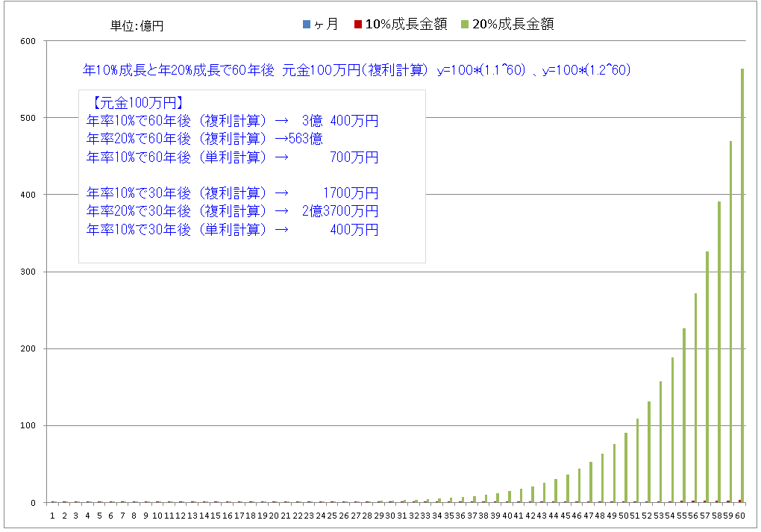The image size is (761, 532).
Task: Click the x-axis label 10
Action: coord(157,516)
